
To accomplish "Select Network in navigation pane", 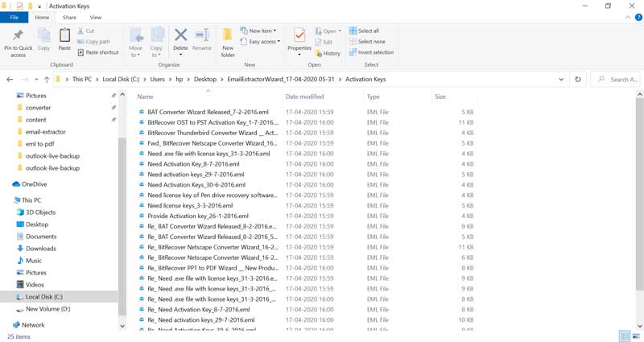I will 33,325.
